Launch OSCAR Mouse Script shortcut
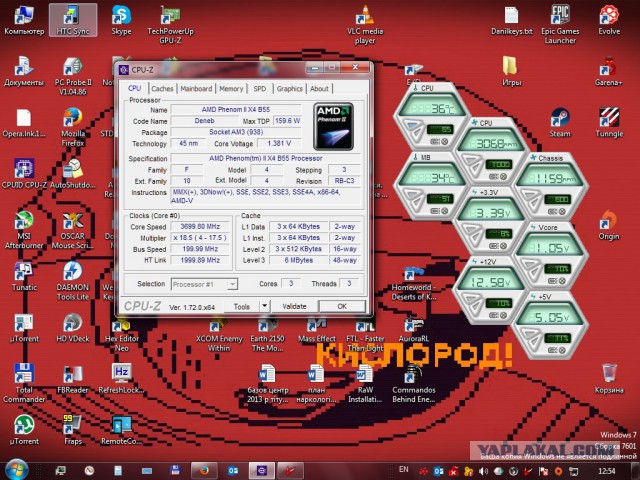This screenshot has height=480, width=640. [73, 230]
